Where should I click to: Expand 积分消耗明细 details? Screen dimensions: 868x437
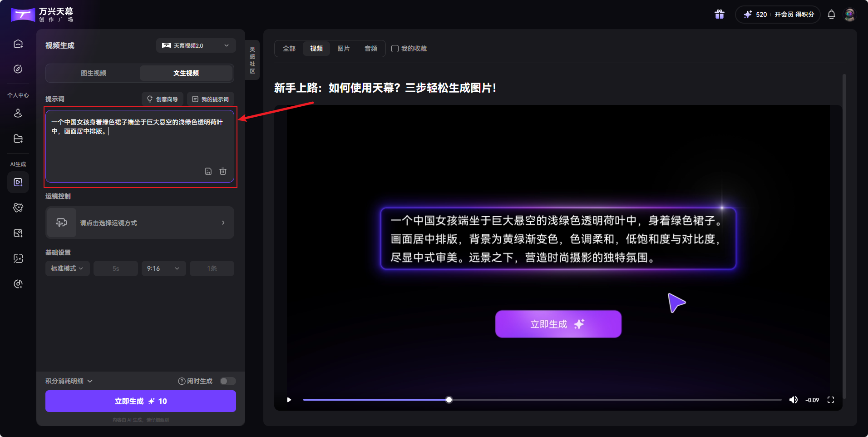(x=69, y=381)
